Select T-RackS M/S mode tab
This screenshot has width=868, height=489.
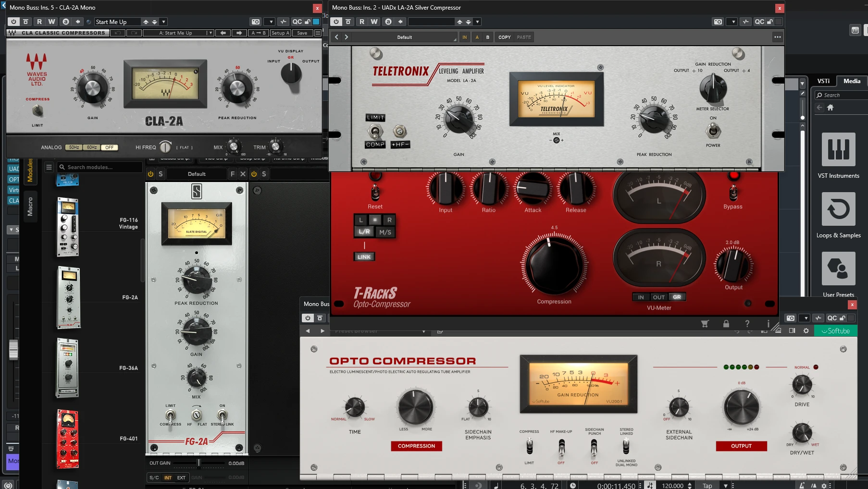click(385, 232)
